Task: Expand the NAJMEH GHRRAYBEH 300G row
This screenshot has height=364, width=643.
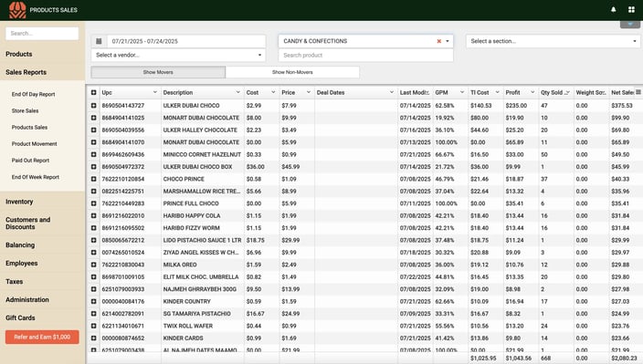Action: point(93,289)
